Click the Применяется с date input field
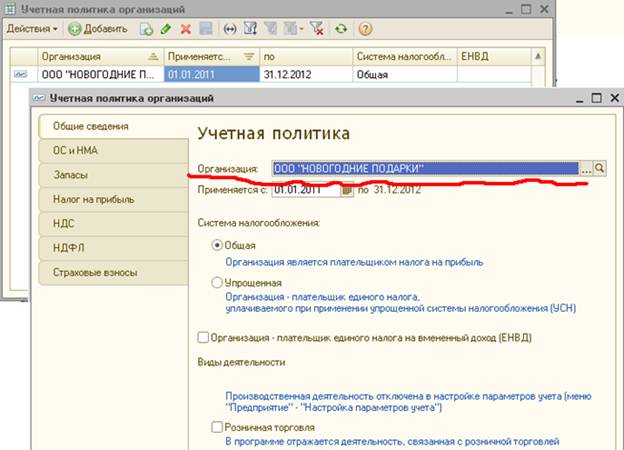This screenshot has width=624, height=450. tap(300, 189)
